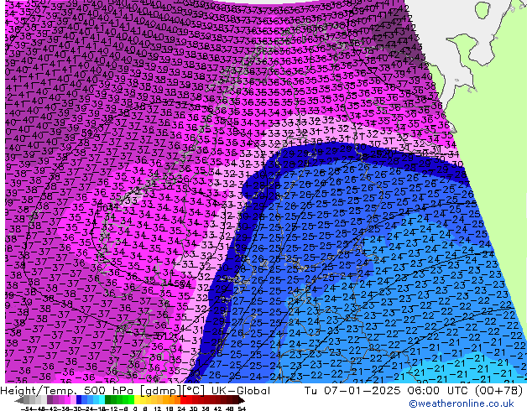Image resolution: width=532 pixels, height=411 pixels.
Task: Click the dark blue legend swatch above -30
Action: click(x=79, y=400)
